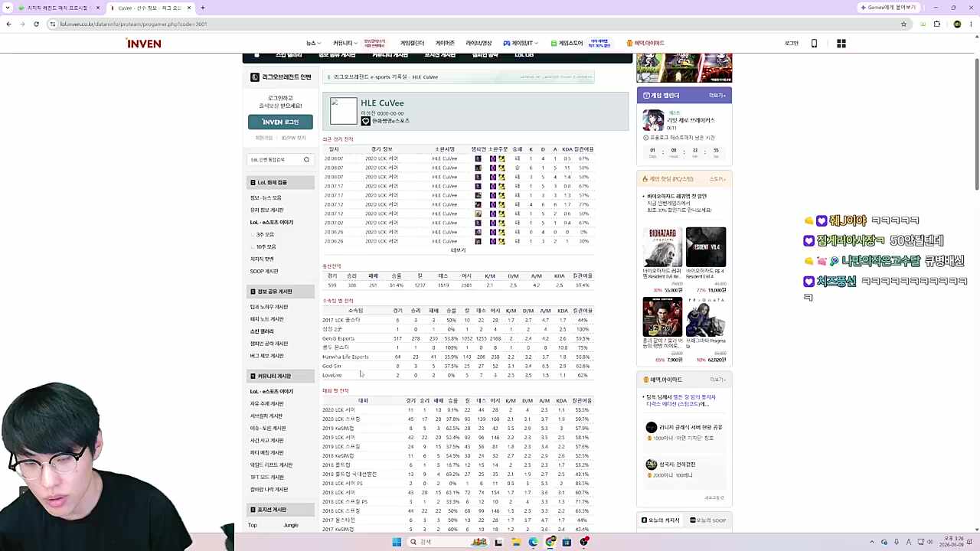Click the Resident Evil 4 game deal thumbnail
Image resolution: width=980 pixels, height=551 pixels.
(706, 246)
